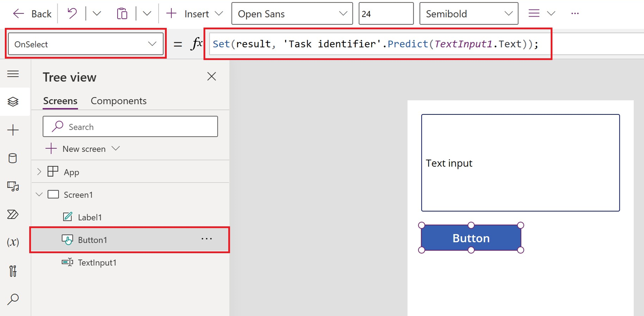Open the Media icon in sidebar
This screenshot has height=316, width=644.
[13, 186]
